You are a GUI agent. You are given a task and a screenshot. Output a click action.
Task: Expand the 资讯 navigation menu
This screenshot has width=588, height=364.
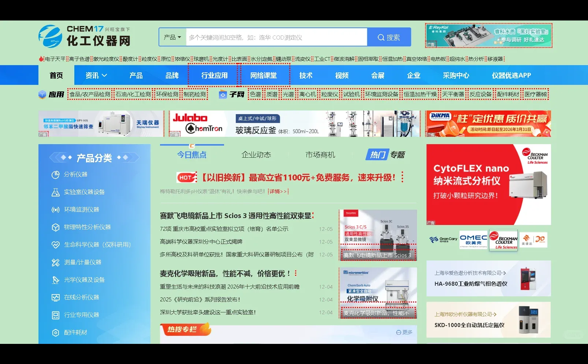click(x=94, y=75)
